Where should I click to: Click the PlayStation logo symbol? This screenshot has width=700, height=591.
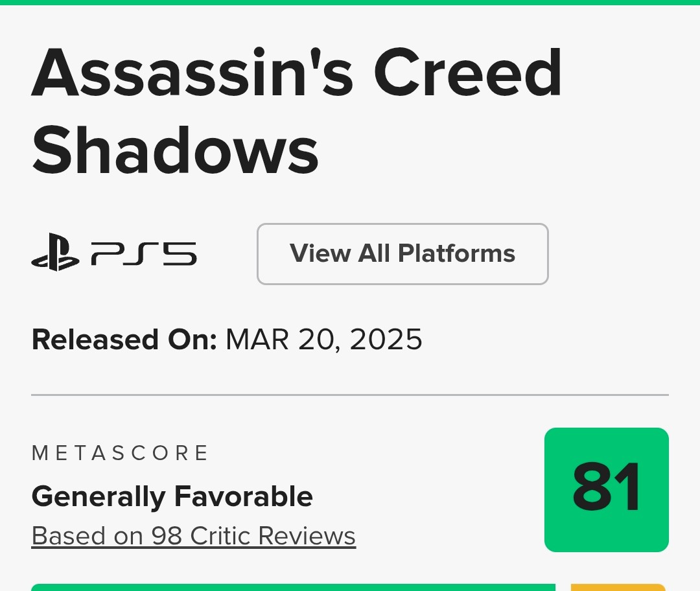pos(54,253)
